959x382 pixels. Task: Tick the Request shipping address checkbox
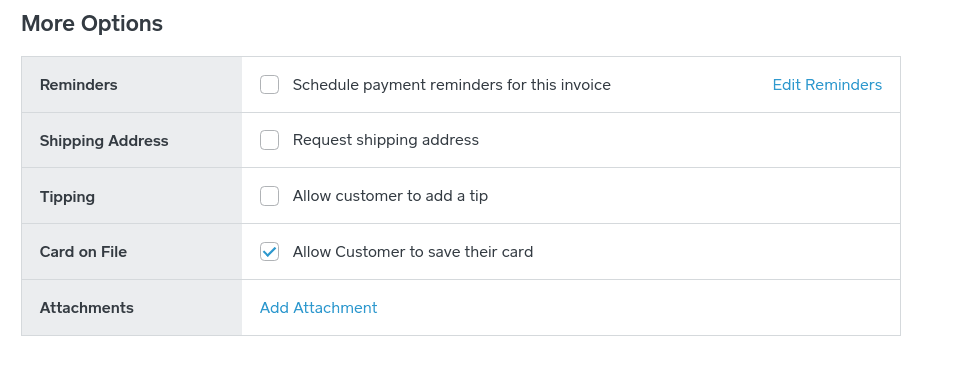pos(269,140)
